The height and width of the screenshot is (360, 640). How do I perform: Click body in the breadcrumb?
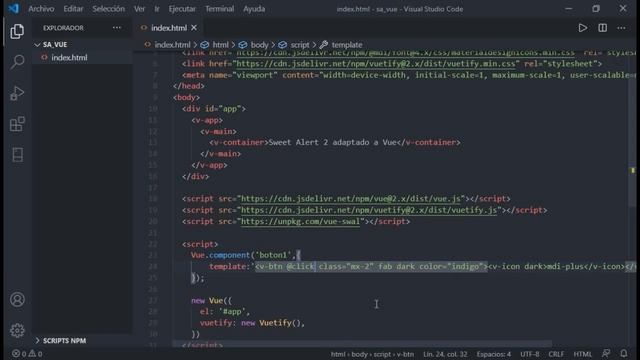260,44
